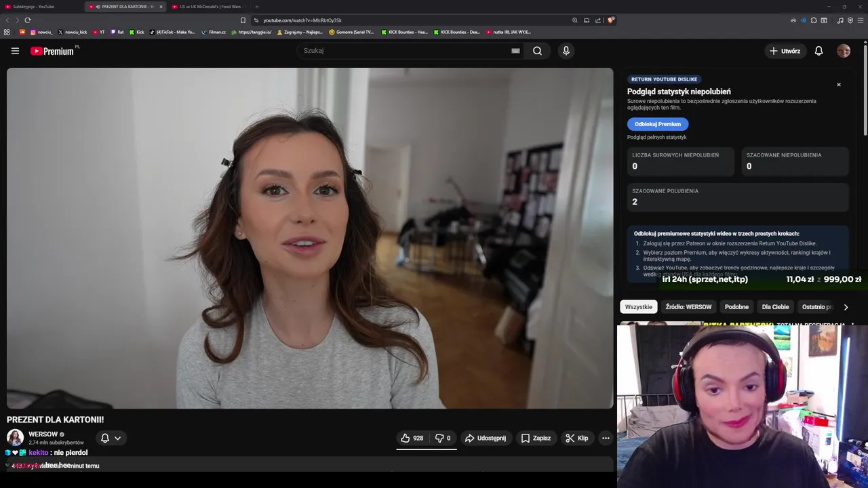The image size is (868, 488).
Task: Open YouTube notifications bell in header
Action: click(818, 51)
